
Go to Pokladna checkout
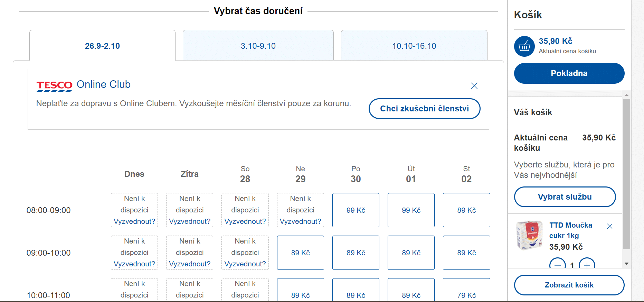pyautogui.click(x=569, y=73)
